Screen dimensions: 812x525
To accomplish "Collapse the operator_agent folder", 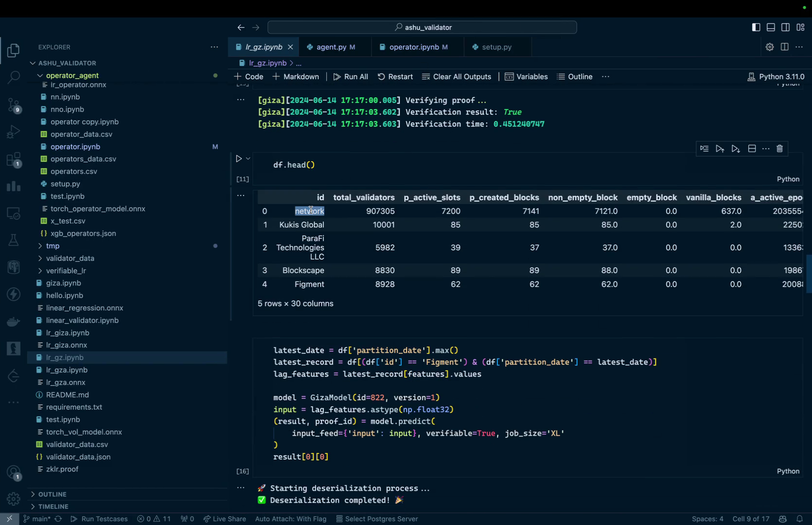I will click(x=72, y=75).
